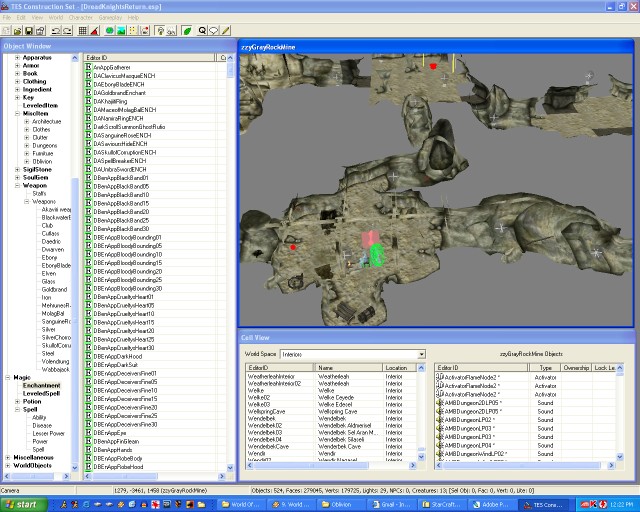Open the Edit menu
The width and height of the screenshot is (640, 512).
21,18
